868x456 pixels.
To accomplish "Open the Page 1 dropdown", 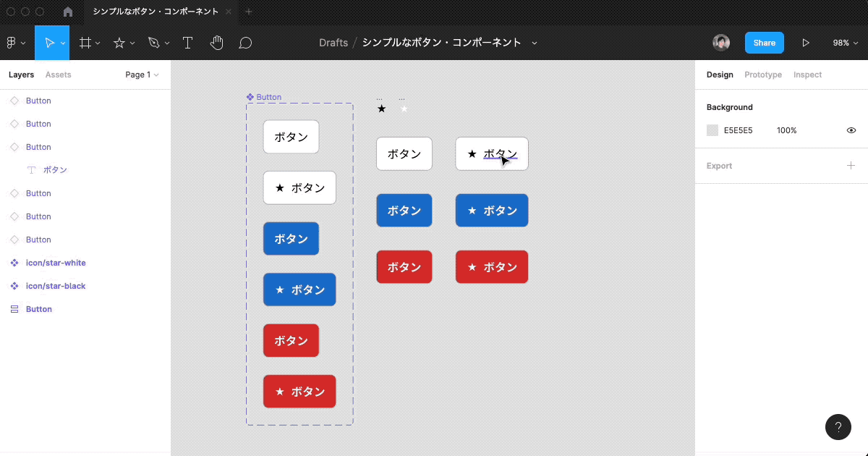I will [142, 75].
